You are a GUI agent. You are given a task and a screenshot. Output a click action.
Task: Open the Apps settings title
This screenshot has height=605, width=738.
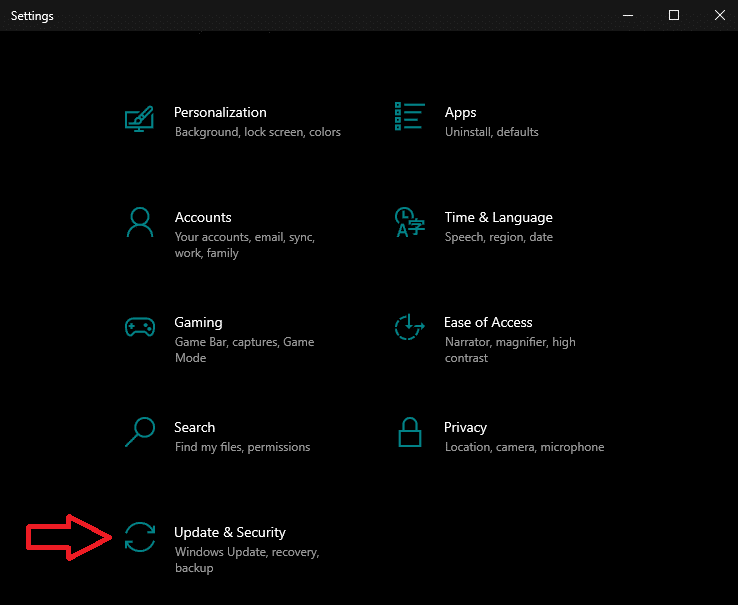[460, 113]
